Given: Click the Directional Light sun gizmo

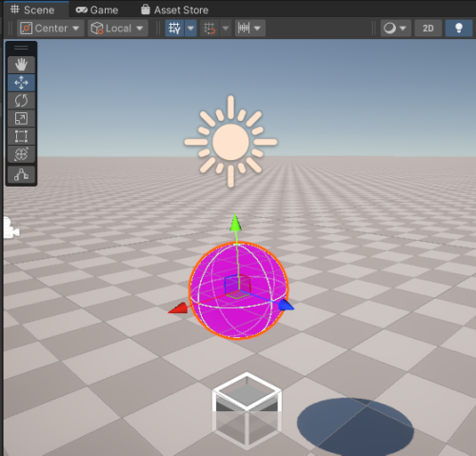Looking at the screenshot, I should click(x=230, y=142).
